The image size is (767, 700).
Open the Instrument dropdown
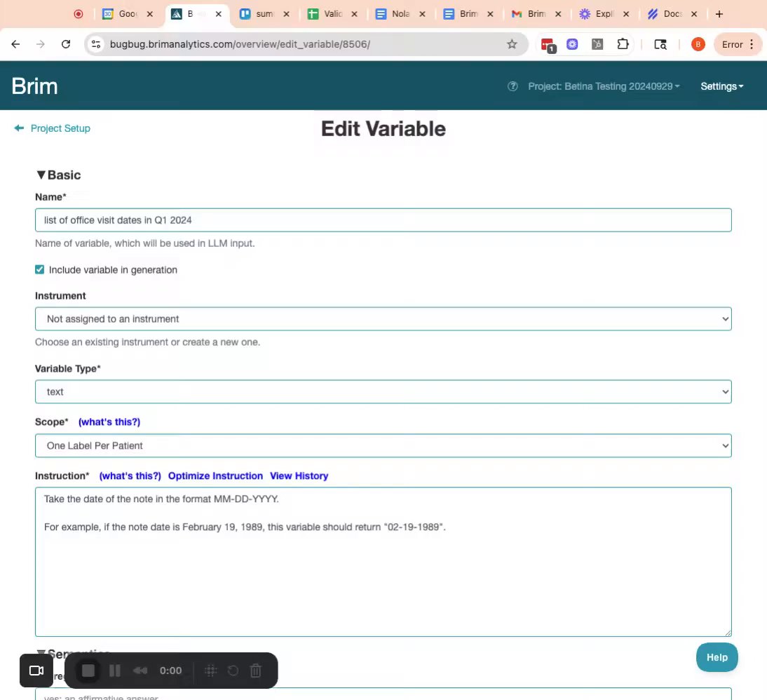click(x=383, y=318)
